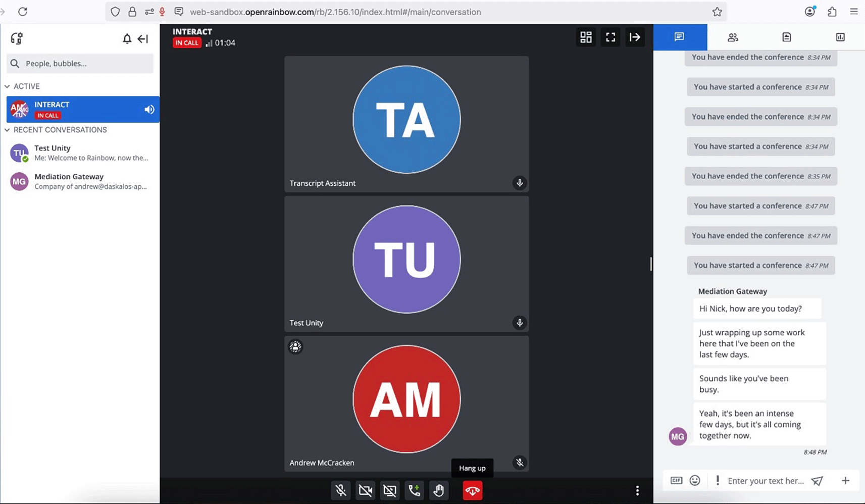Click Test Unity microphone indicator
Screen dimensions: 865x504
point(519,323)
